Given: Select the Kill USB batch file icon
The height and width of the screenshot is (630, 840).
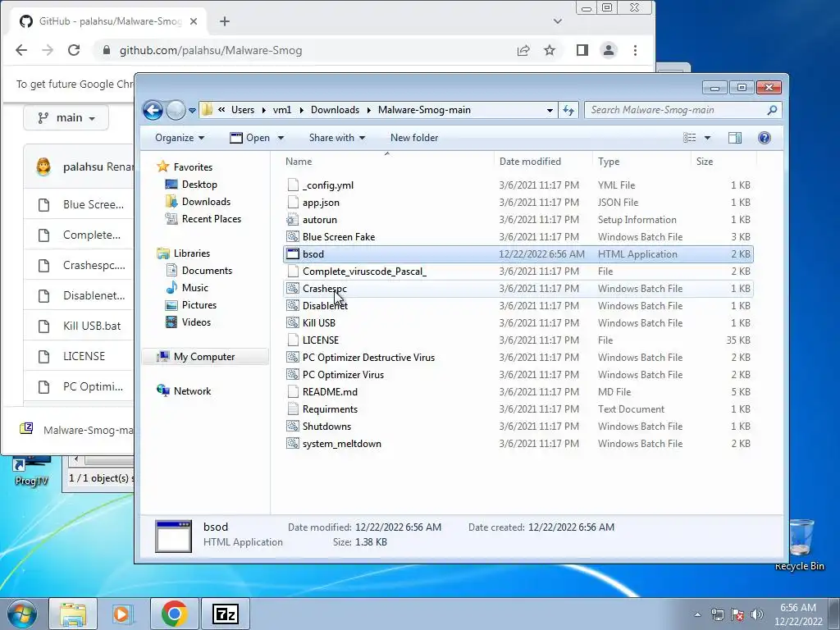Looking at the screenshot, I should [293, 322].
